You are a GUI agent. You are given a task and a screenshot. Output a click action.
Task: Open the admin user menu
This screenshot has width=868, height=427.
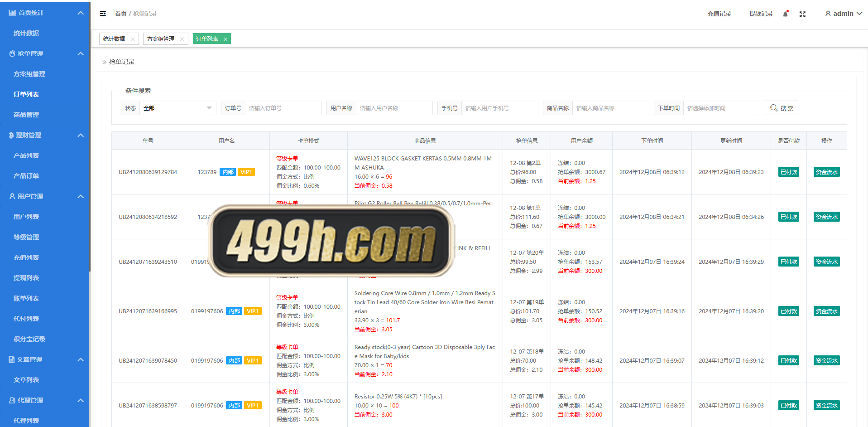(843, 14)
